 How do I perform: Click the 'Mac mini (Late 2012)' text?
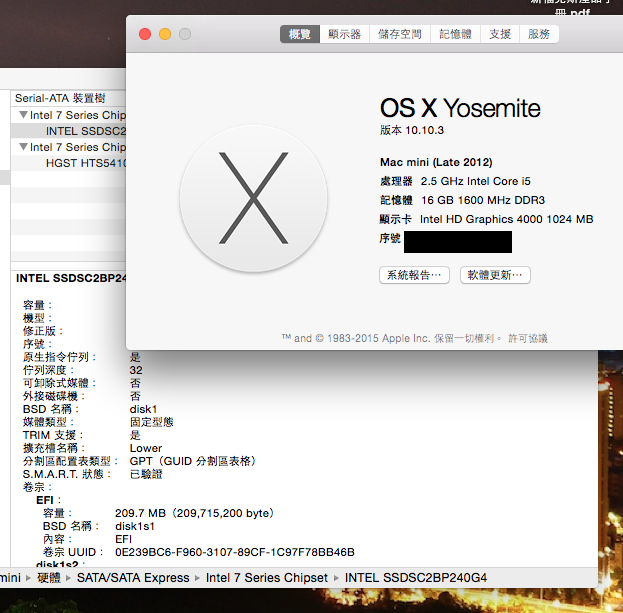pos(436,162)
